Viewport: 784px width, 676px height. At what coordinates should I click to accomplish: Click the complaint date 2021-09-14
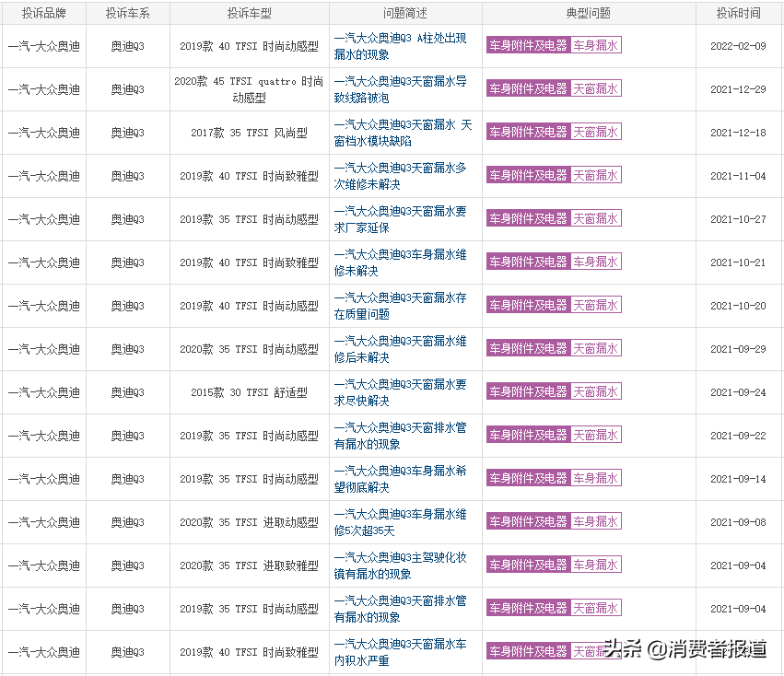pos(738,479)
